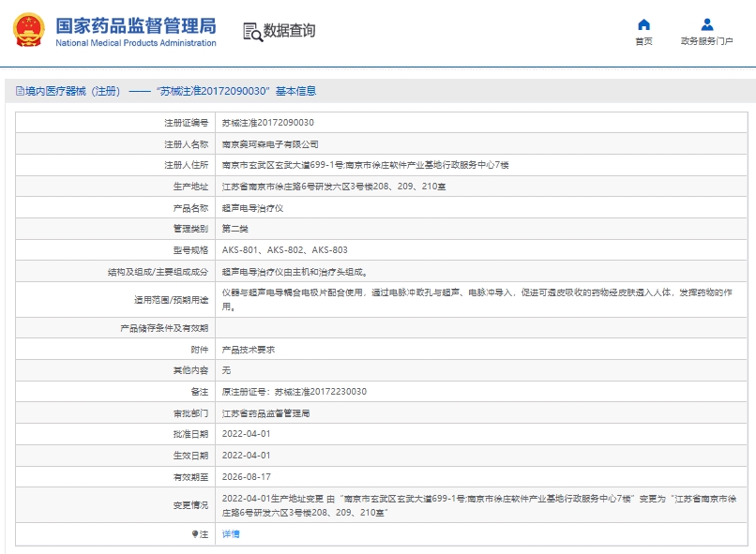Click the 注册人名称 row label
This screenshot has height=554, width=756.
pos(186,144)
